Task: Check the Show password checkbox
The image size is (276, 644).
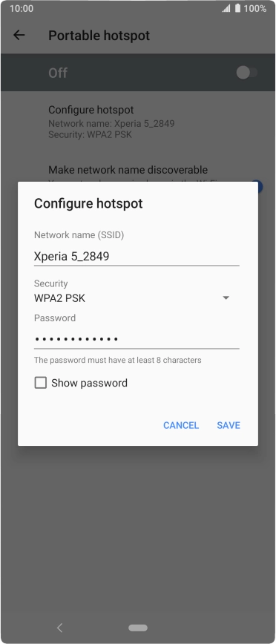Action: (40, 383)
